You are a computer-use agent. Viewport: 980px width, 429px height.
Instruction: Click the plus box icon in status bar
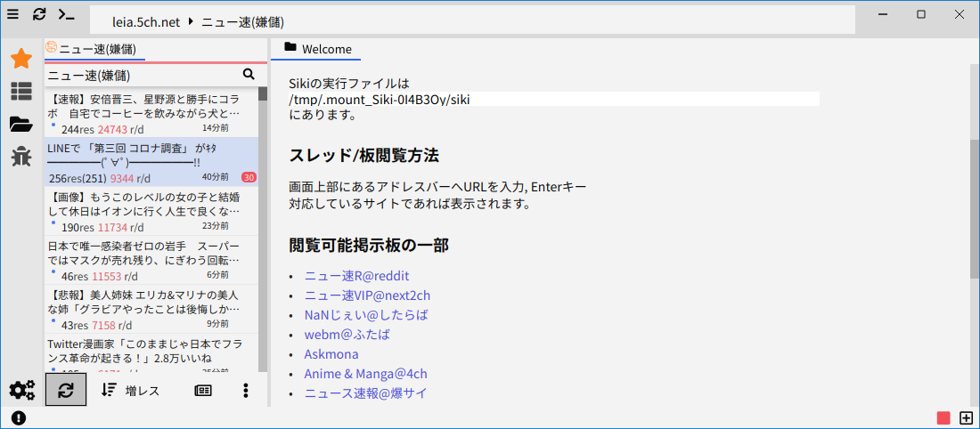pyautogui.click(x=967, y=417)
